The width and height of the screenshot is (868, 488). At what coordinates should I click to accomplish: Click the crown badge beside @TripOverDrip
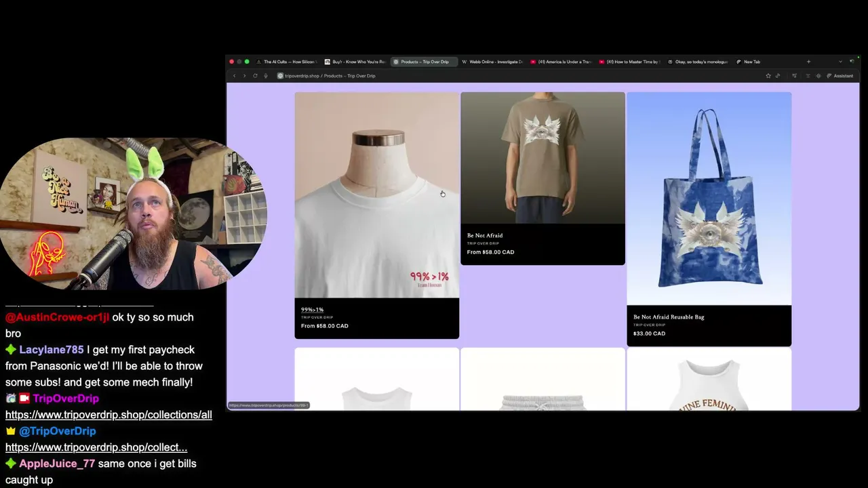coord(10,431)
